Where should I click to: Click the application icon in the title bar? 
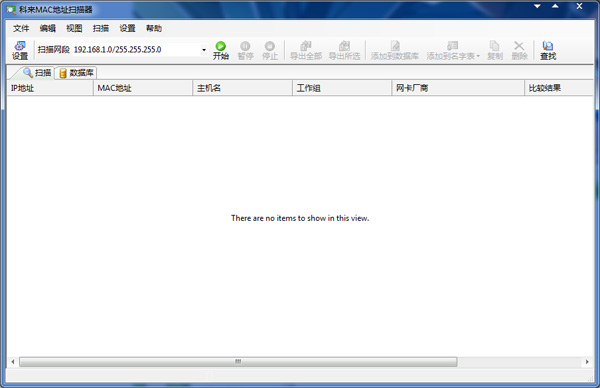point(11,9)
